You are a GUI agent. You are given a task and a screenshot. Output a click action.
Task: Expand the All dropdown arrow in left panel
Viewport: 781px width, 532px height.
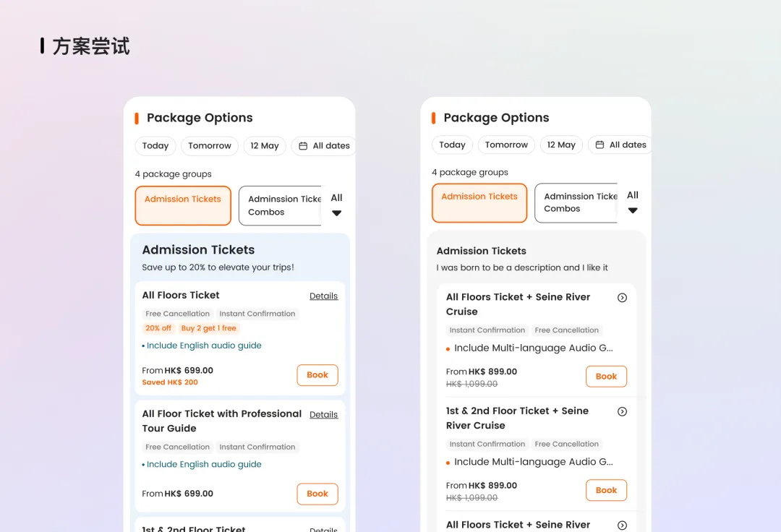click(336, 213)
